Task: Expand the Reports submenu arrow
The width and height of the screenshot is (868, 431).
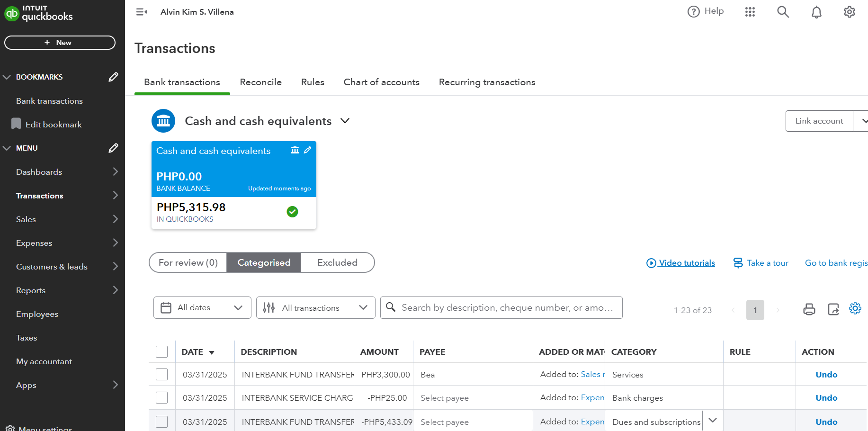Action: pyautogui.click(x=115, y=290)
